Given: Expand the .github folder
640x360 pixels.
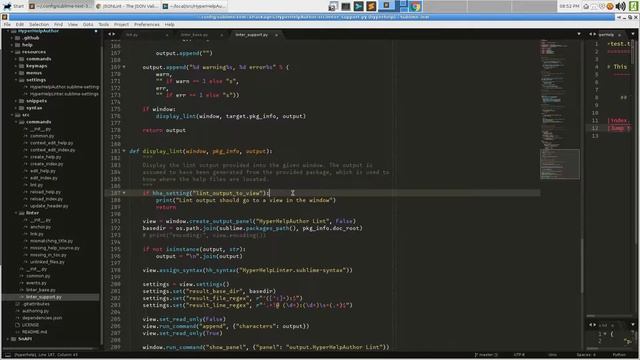Looking at the screenshot, I should 12,38.
